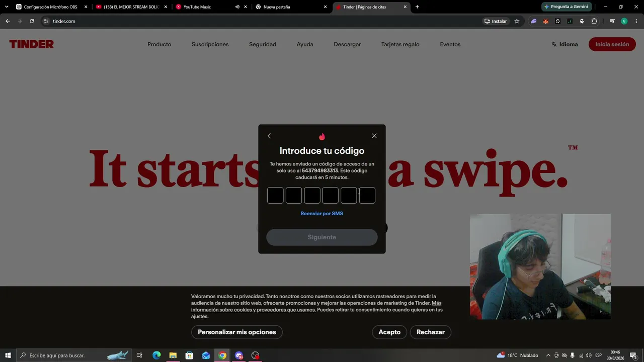This screenshot has width=644, height=362.
Task: Open the Idioma language selector
Action: [565, 44]
